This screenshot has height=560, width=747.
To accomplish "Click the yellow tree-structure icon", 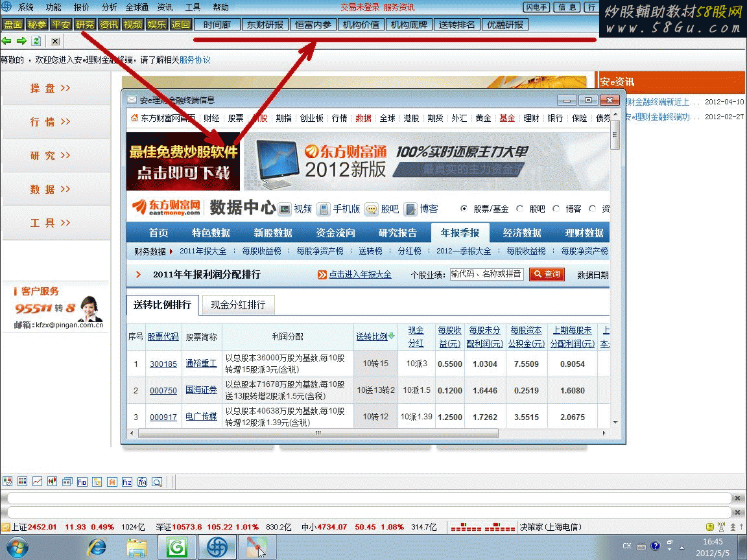I will pyautogui.click(x=97, y=482).
